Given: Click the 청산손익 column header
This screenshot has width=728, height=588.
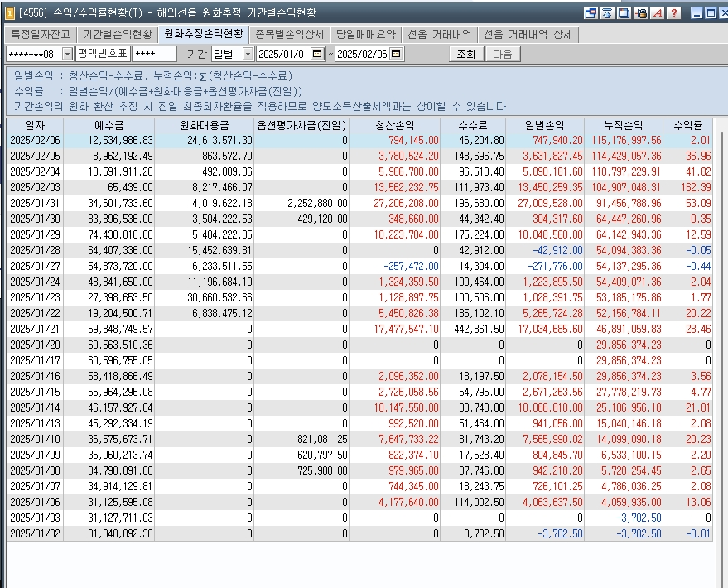Looking at the screenshot, I should [x=394, y=125].
